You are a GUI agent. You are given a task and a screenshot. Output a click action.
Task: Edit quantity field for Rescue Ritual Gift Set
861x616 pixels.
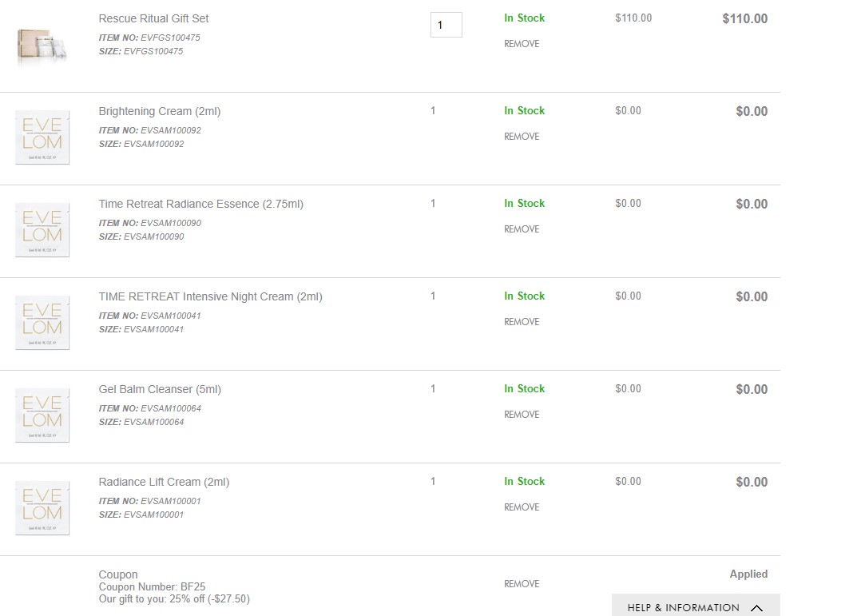tap(446, 25)
